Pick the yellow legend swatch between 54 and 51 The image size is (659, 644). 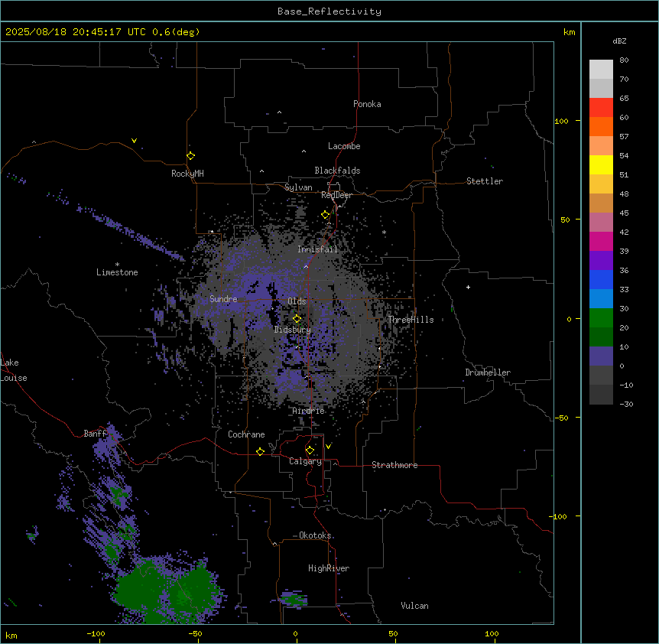(601, 164)
